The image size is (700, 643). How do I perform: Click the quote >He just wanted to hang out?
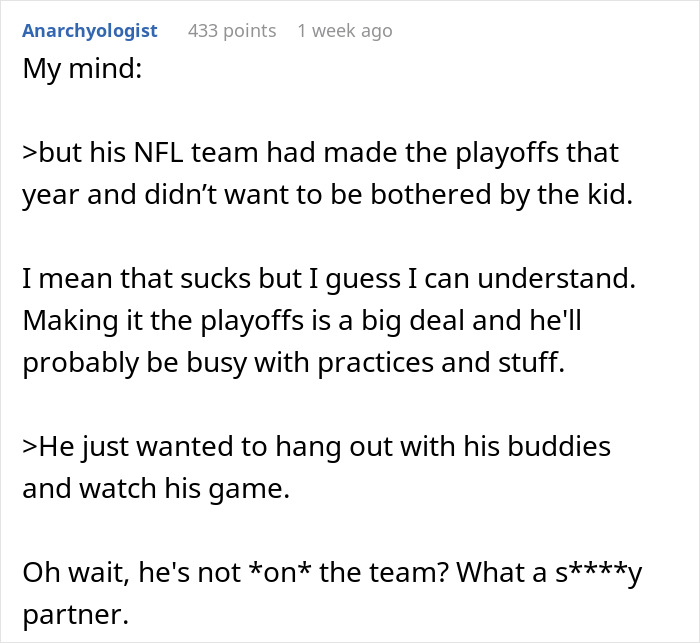(x=317, y=447)
